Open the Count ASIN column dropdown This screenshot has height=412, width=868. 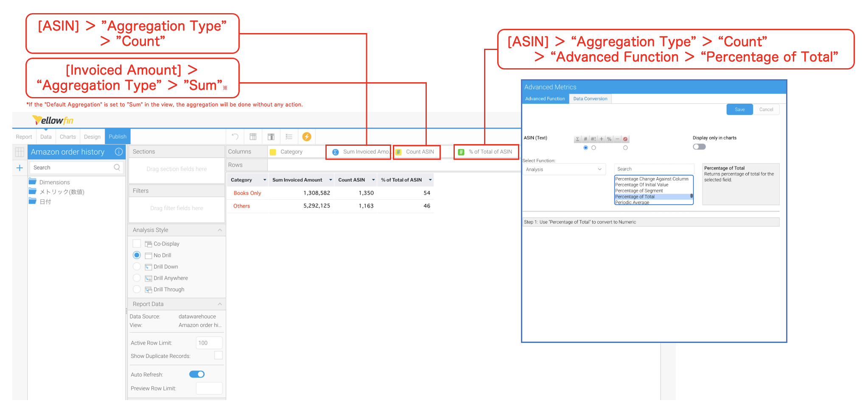[x=373, y=180]
